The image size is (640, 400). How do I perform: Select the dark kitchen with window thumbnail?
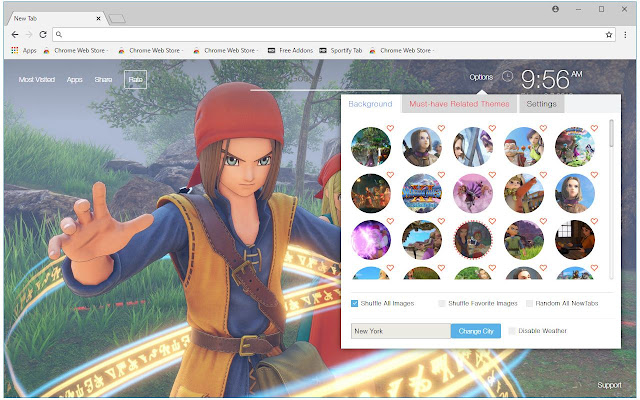point(575,240)
